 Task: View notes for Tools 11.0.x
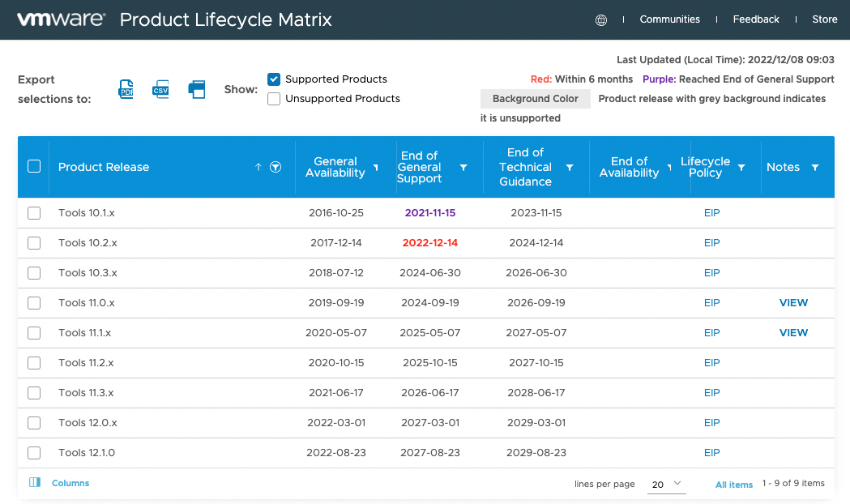[793, 303]
